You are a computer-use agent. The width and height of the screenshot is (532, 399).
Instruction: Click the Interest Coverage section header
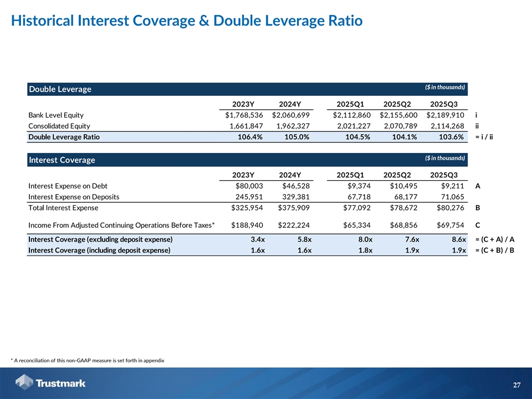(x=62, y=160)
